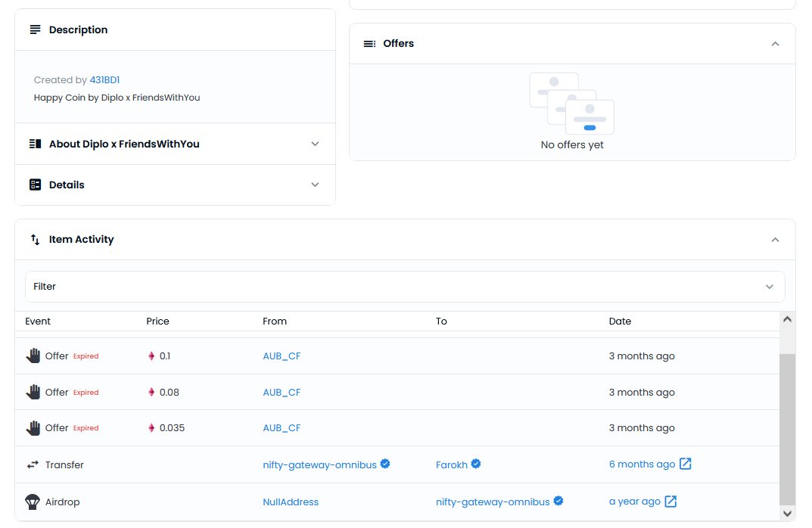Open NullAddress link
Viewport: 812px width, 528px height.
pos(291,502)
